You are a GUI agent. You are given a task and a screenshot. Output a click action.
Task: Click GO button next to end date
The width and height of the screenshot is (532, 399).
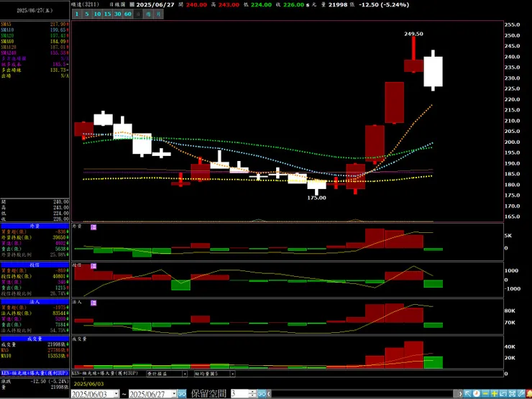point(182,394)
